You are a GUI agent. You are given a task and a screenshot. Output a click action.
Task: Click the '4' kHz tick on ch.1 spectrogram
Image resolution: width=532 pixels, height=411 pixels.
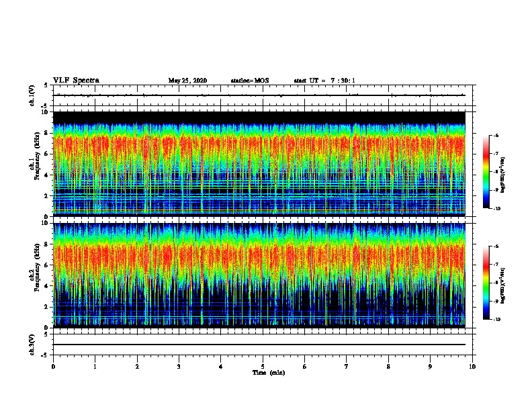[x=46, y=175]
